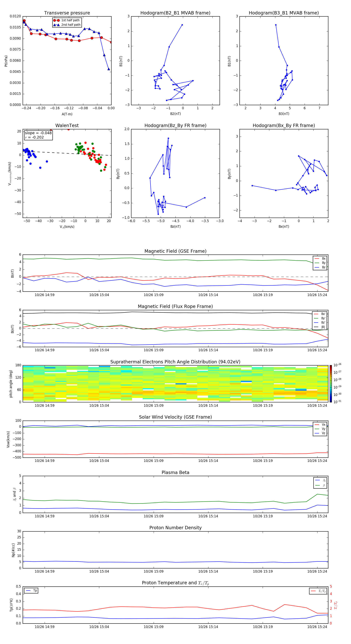Click the 'Plasma Beta' plot title
Viewport: 351px width, 644px height.
click(x=175, y=472)
